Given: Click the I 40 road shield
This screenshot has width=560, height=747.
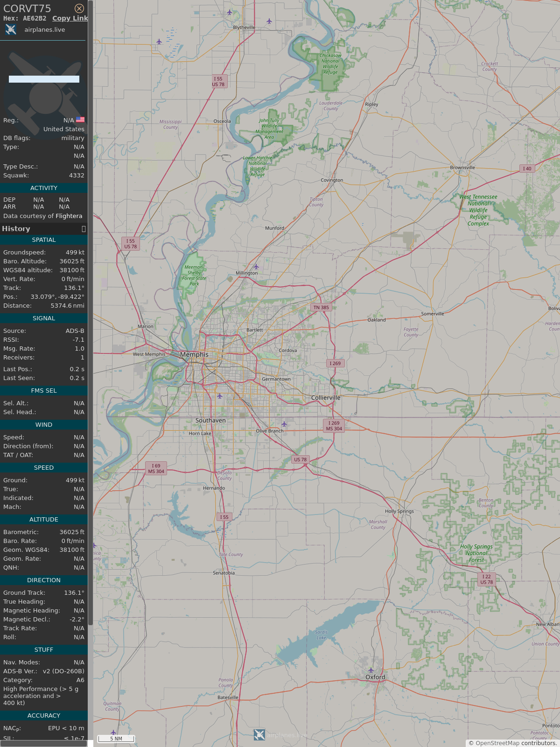Looking at the screenshot, I should 527,169.
